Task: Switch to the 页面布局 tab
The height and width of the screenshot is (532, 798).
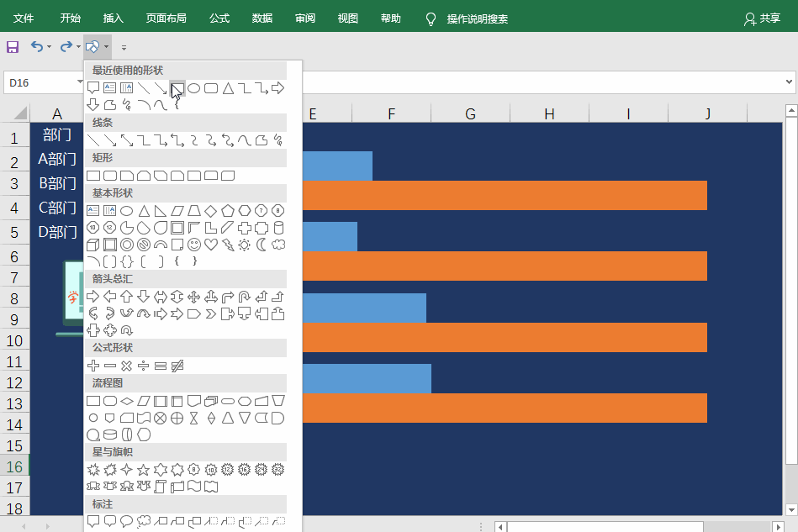Action: (x=166, y=18)
